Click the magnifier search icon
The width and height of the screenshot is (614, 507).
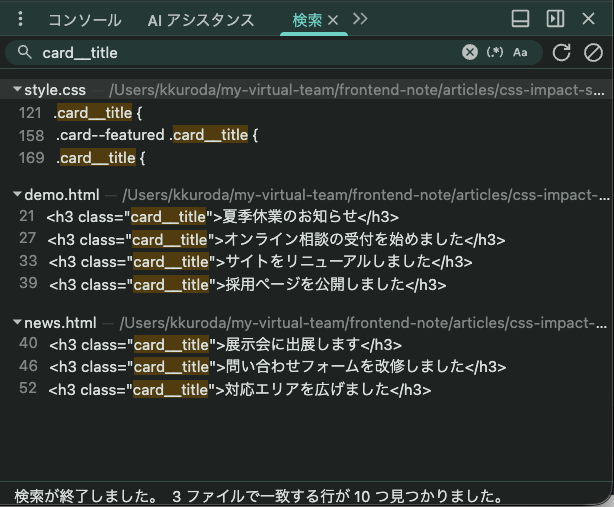[x=24, y=52]
